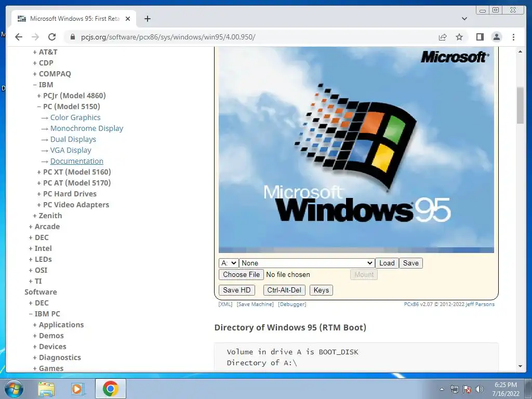Image resolution: width=532 pixels, height=399 pixels.
Task: Click the address bar URL
Action: point(168,37)
